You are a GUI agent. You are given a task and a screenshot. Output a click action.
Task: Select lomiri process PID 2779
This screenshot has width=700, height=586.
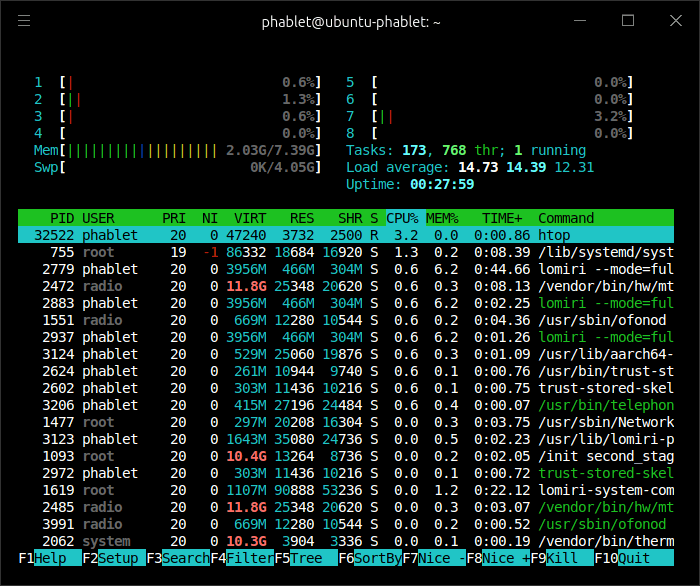[x=346, y=269]
